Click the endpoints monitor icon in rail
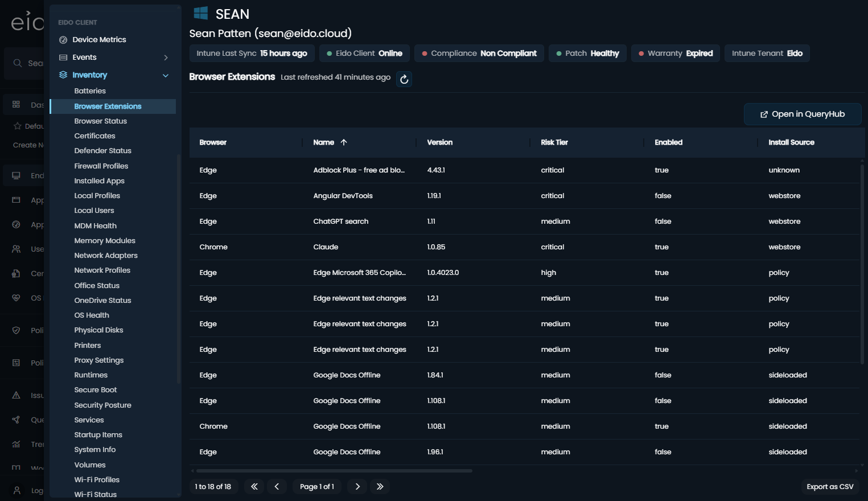Viewport: 868px width, 501px height. tap(16, 175)
